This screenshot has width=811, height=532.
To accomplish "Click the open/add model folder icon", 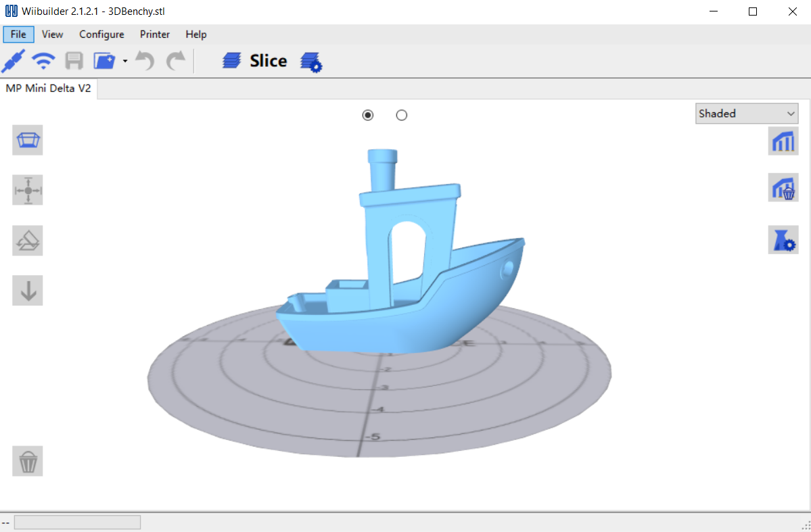I will tap(104, 61).
